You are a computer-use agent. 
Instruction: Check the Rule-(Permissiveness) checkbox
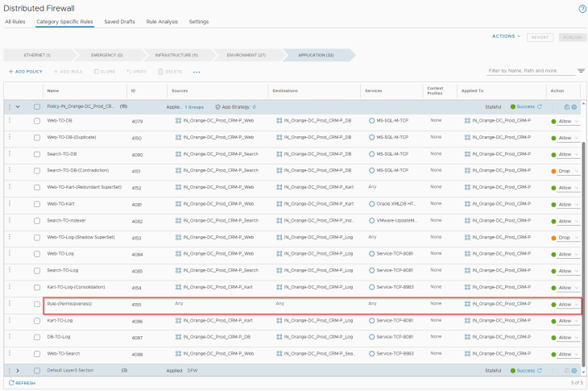coord(37,304)
